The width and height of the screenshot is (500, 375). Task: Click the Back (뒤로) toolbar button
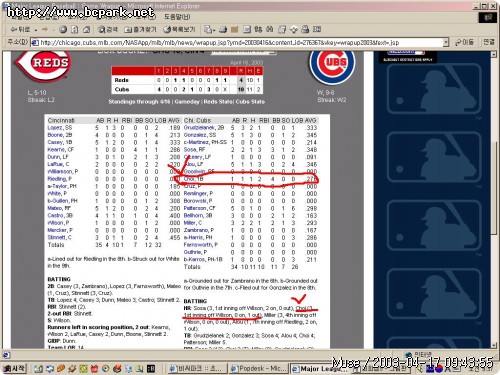20,30
